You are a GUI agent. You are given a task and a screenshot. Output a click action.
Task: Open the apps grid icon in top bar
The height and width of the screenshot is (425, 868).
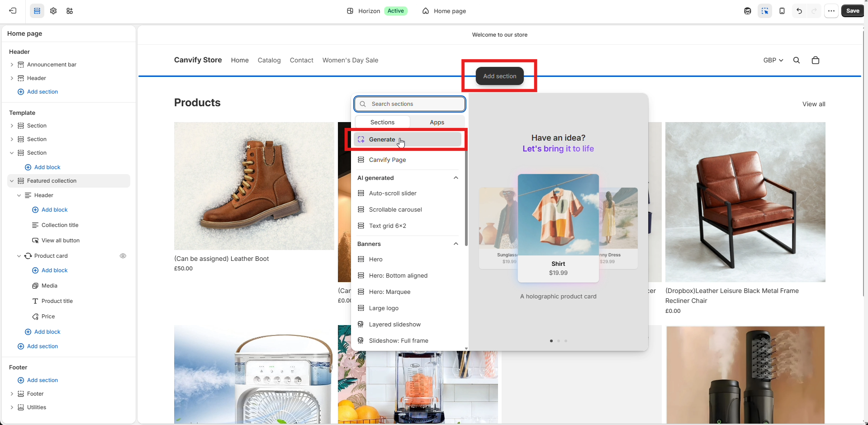click(70, 11)
